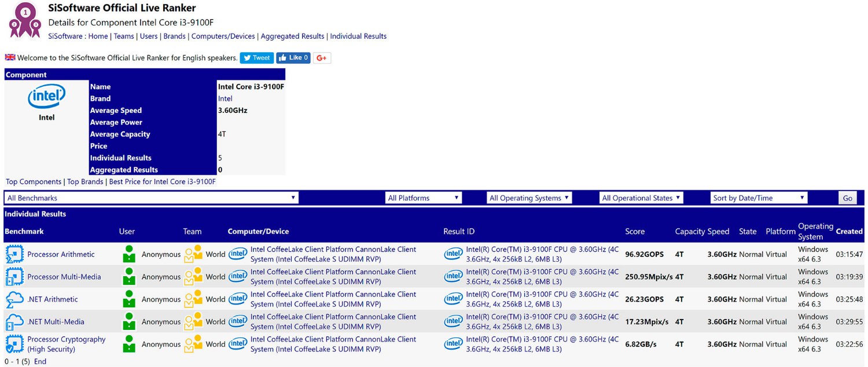Open the .NET Multi-Media benchmark link
This screenshot has width=868, height=367.
[56, 322]
